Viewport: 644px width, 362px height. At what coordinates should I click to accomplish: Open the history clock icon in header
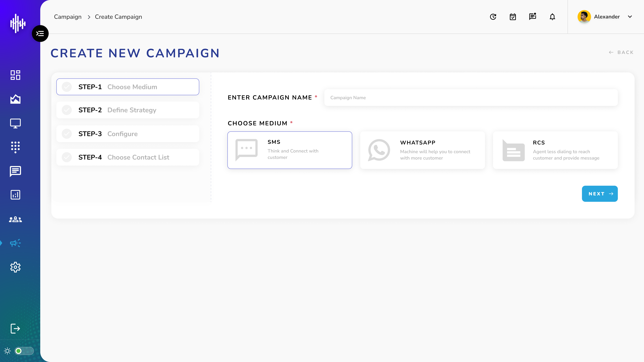493,17
